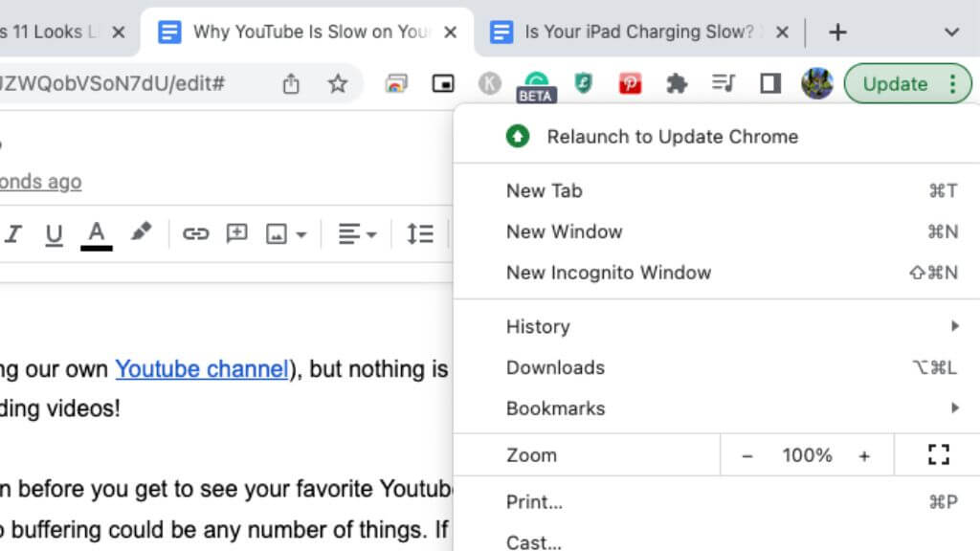Click the green shield extension icon

[583, 83]
